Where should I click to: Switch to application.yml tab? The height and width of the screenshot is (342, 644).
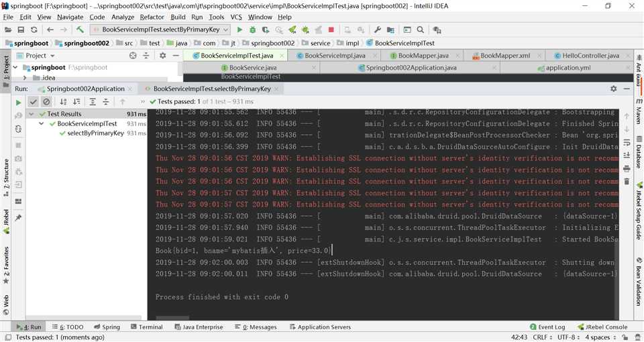(567, 68)
